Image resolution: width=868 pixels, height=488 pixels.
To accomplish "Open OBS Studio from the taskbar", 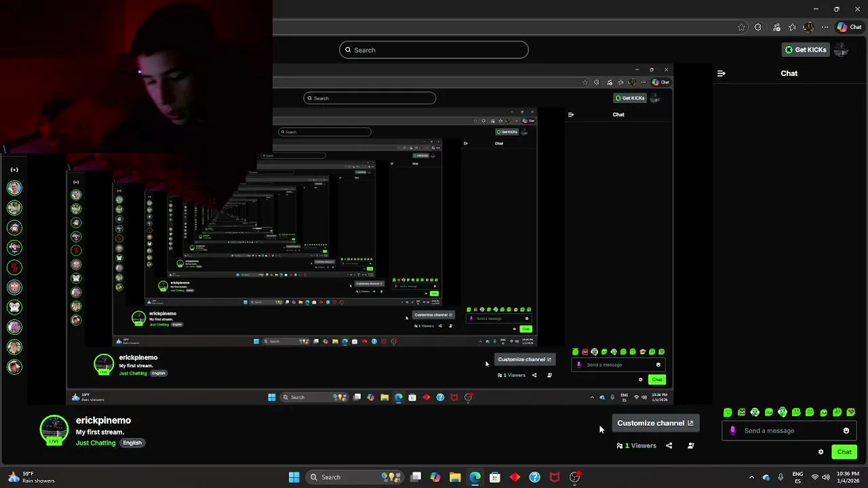I will pyautogui.click(x=574, y=477).
